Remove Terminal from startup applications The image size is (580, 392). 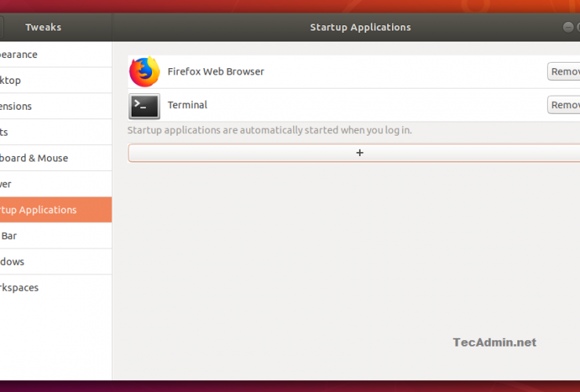tap(564, 105)
